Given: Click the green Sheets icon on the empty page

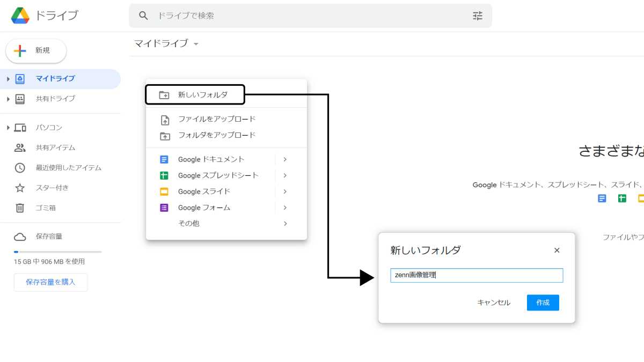Looking at the screenshot, I should click(x=622, y=198).
